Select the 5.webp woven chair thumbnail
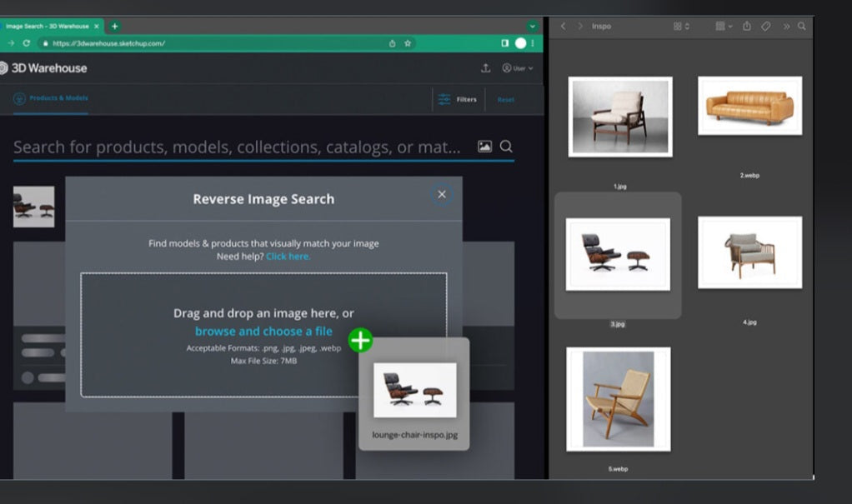Screen dimensions: 852x504 [619, 399]
